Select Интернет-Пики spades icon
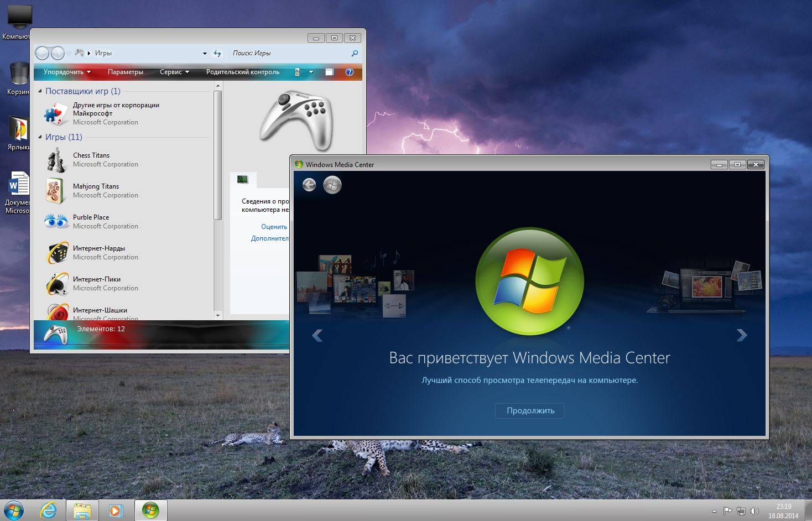The width and height of the screenshot is (812, 521). click(x=58, y=284)
